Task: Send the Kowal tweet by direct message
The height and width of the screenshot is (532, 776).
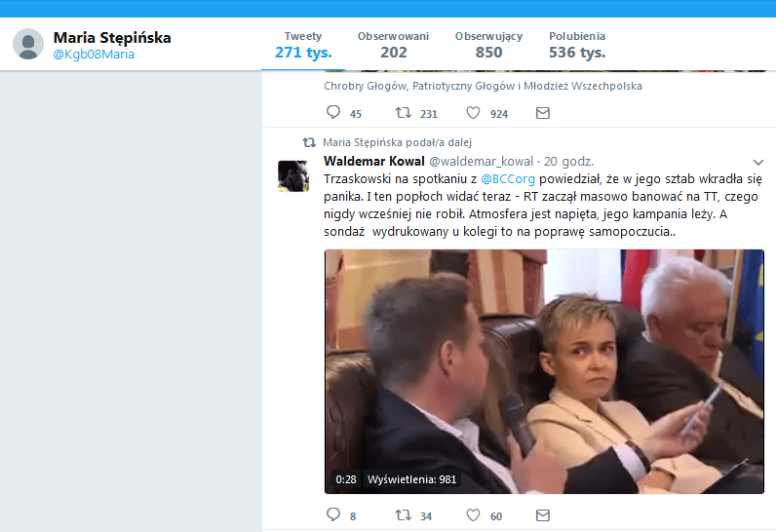Action: tap(543, 515)
